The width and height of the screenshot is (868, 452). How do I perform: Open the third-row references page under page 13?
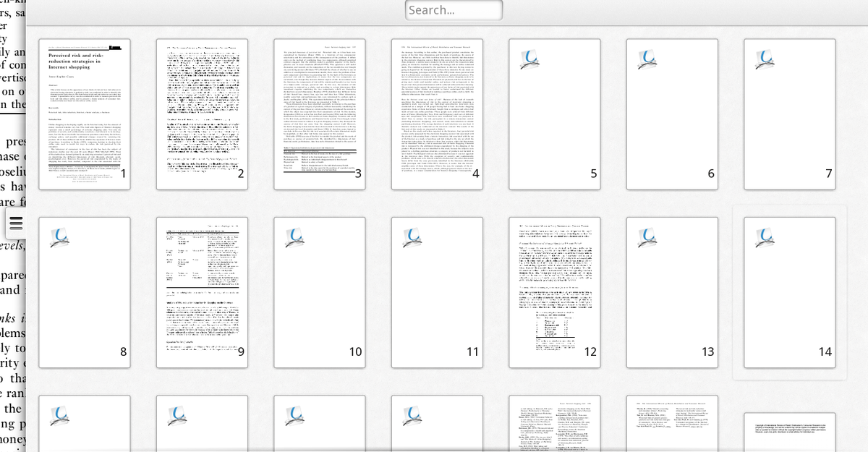(x=672, y=425)
